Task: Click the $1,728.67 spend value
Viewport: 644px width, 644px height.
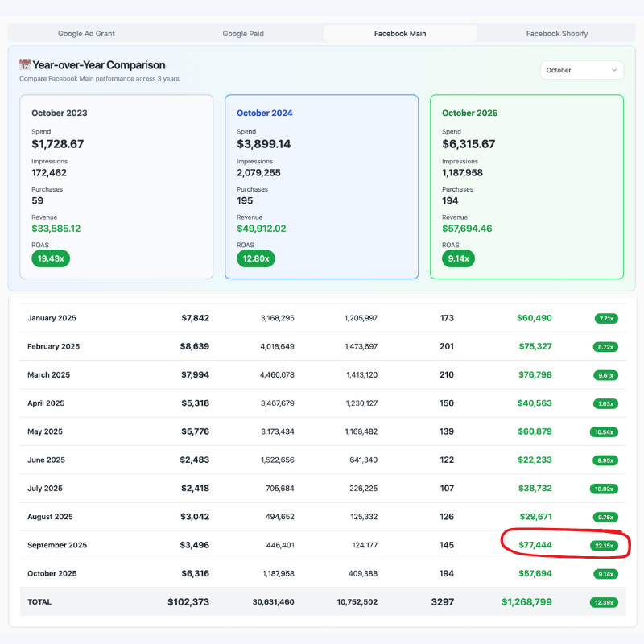Action: coord(58,144)
